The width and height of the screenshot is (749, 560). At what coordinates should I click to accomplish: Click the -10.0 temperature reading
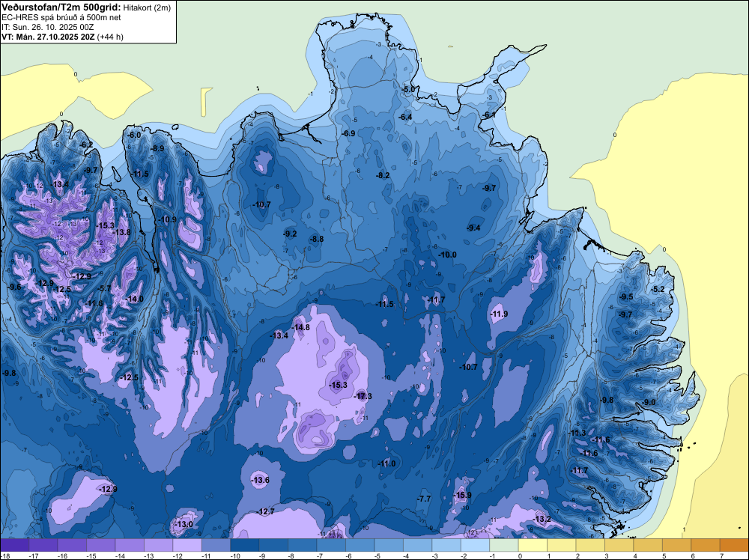(x=448, y=255)
